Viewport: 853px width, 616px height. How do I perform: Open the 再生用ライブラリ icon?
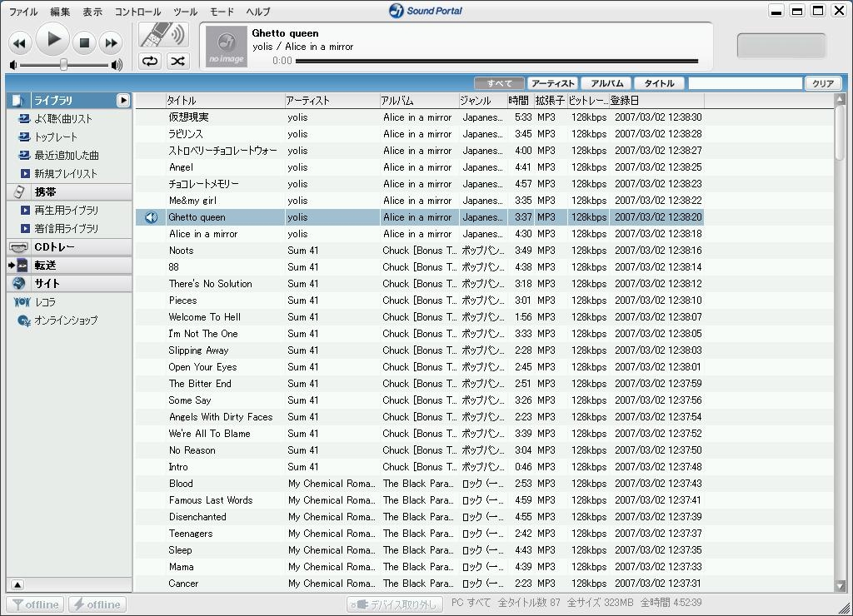pos(25,210)
